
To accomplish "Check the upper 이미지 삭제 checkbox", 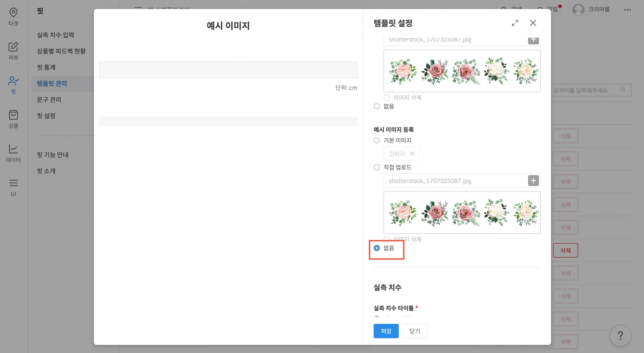I will (x=387, y=98).
